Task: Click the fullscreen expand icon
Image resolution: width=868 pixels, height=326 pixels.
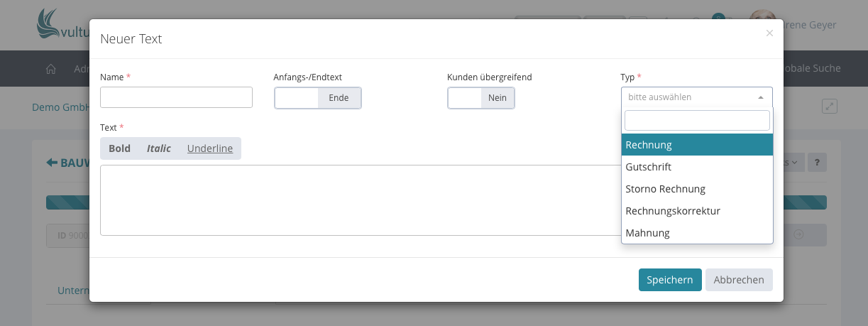Action: coord(830,106)
